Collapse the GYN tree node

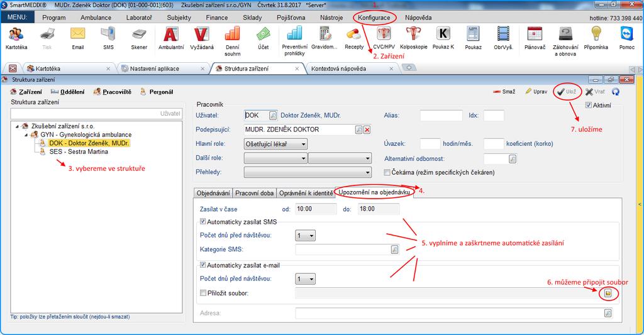26,135
